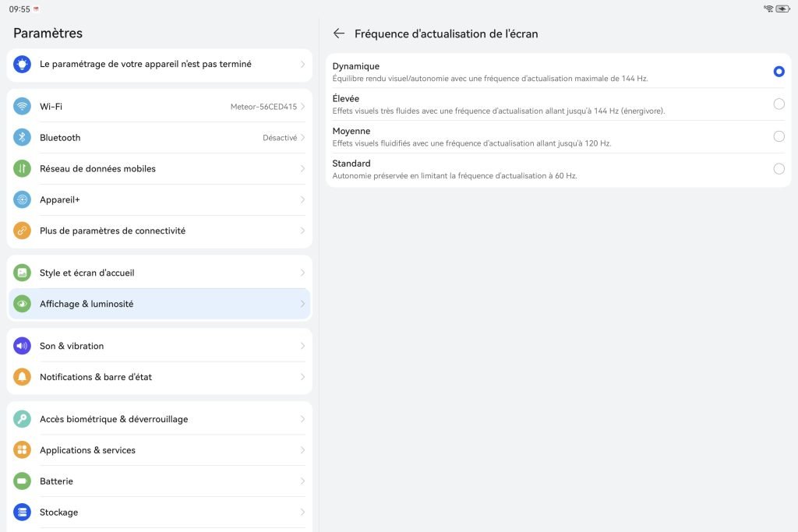Open Son & vibration chevron

tap(303, 346)
